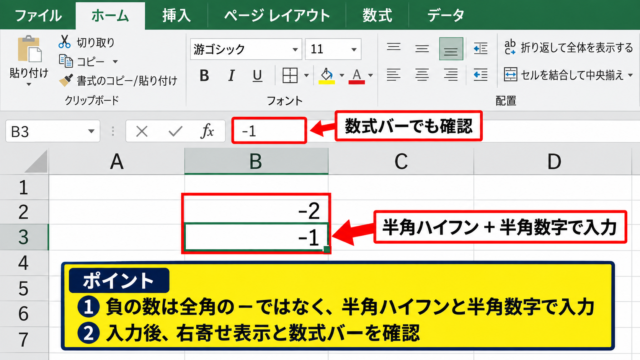640x360 pixels.
Task: Select column A header
Action: (117, 162)
